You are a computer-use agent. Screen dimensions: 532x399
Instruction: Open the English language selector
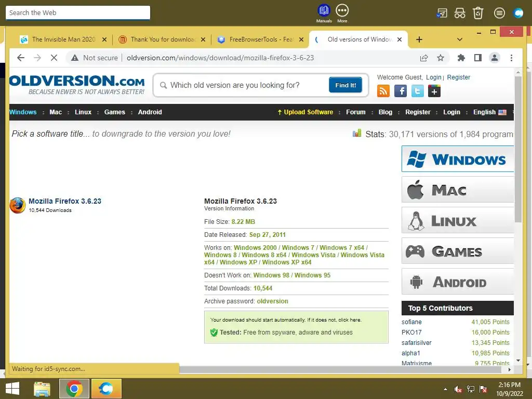pos(489,112)
